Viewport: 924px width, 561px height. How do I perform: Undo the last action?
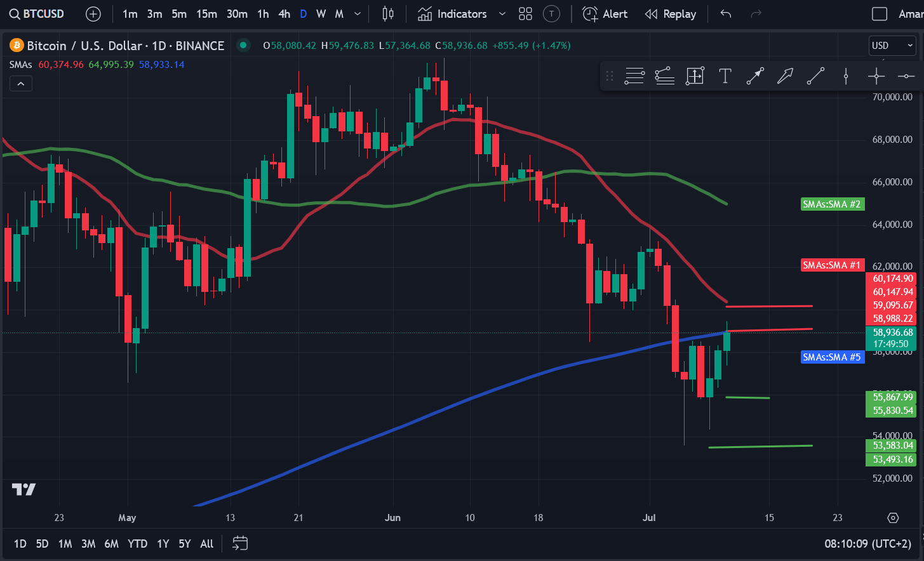[x=726, y=14]
